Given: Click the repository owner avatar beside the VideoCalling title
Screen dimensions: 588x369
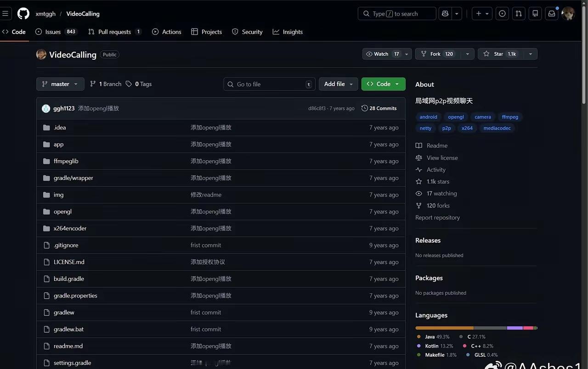Looking at the screenshot, I should pyautogui.click(x=41, y=54).
